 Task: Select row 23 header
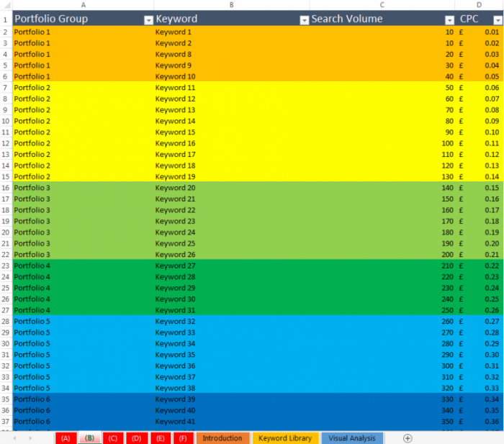click(6, 266)
